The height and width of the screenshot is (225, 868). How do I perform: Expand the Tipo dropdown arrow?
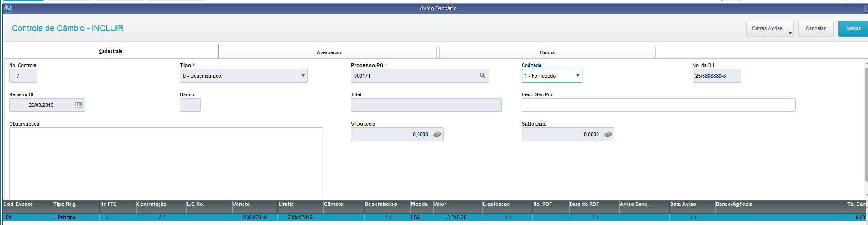point(303,76)
